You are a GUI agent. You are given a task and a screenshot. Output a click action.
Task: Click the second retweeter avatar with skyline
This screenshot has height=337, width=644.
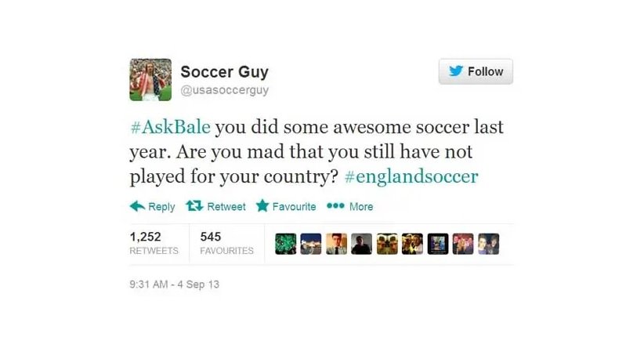pyautogui.click(x=311, y=244)
